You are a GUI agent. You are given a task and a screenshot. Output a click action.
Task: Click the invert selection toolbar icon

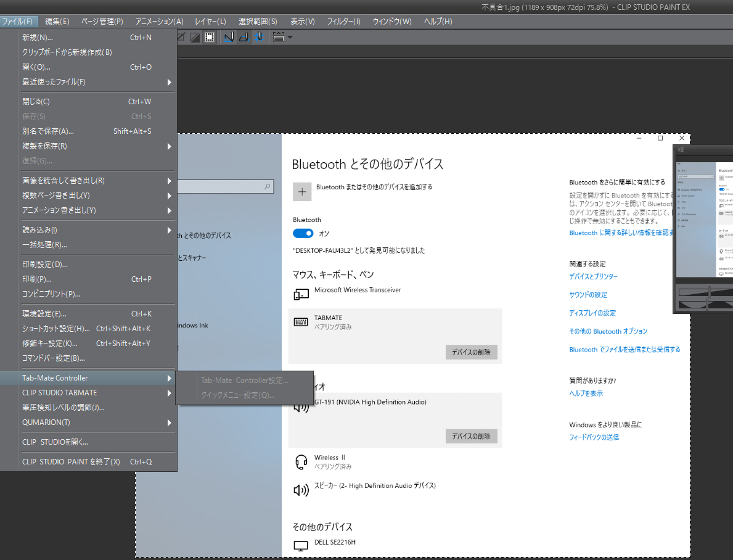[195, 37]
